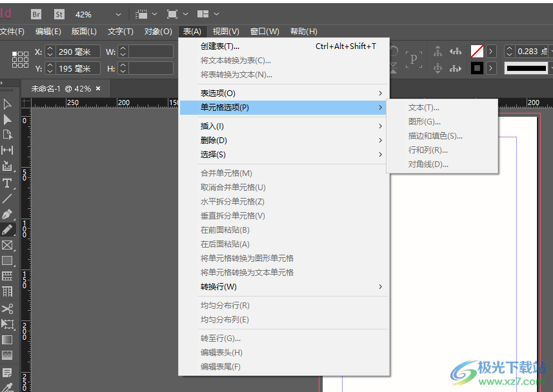Activate the Gap tool
This screenshot has height=392, width=553.
pos(8,150)
